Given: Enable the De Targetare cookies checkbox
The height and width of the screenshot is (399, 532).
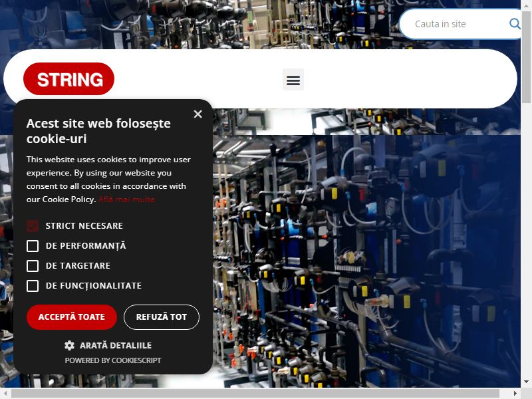Looking at the screenshot, I should (33, 266).
